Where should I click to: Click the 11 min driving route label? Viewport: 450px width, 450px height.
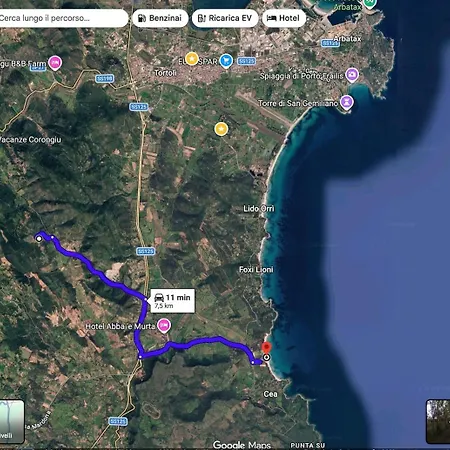pos(172,301)
